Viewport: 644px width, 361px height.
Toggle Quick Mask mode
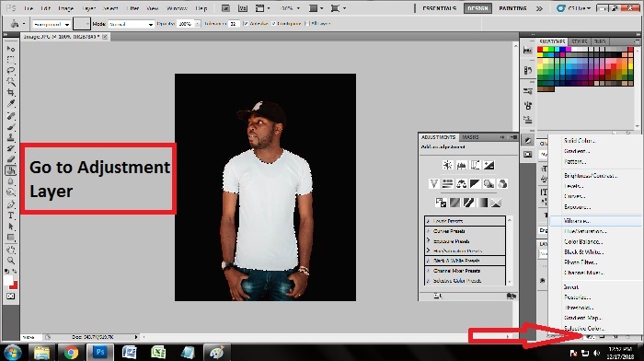tap(11, 296)
